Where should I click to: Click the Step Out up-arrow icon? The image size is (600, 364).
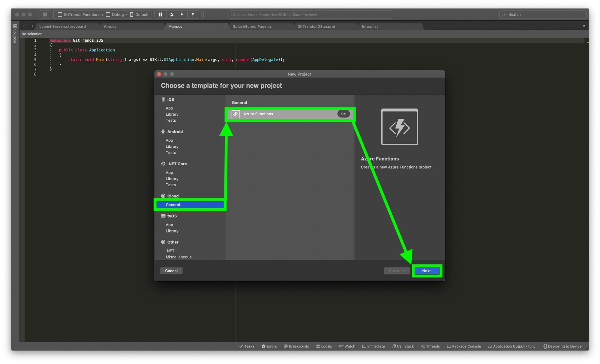point(193,14)
